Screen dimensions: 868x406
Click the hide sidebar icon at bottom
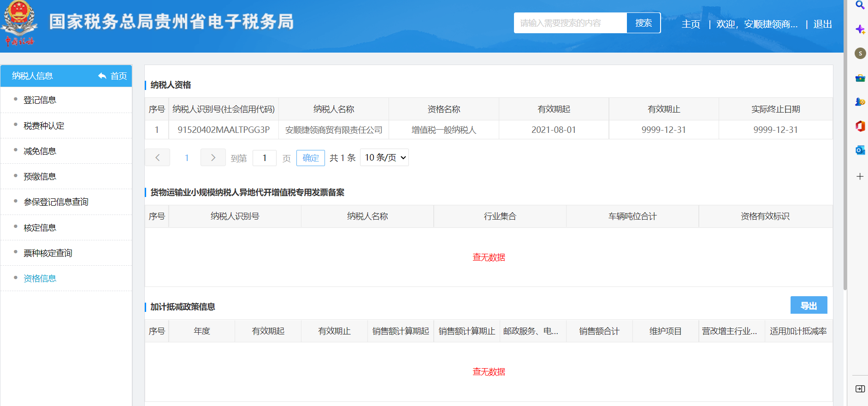coord(860,389)
